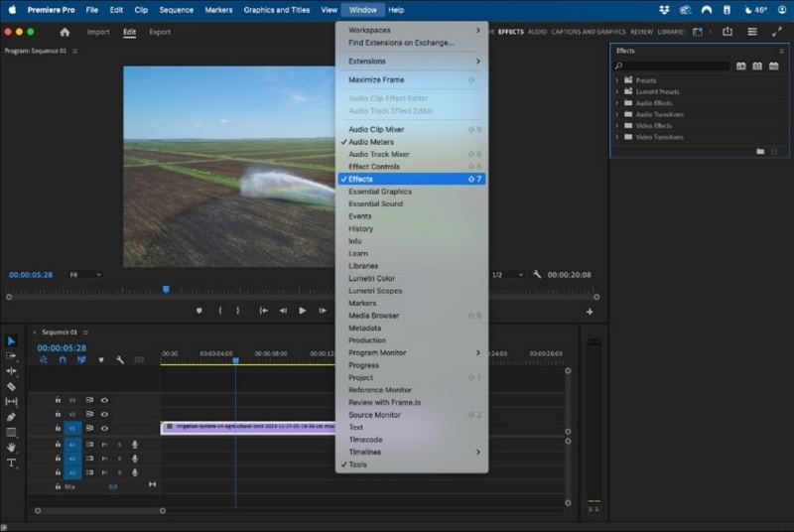Switch to the Import tab
Image resolution: width=794 pixels, height=532 pixels.
point(97,32)
